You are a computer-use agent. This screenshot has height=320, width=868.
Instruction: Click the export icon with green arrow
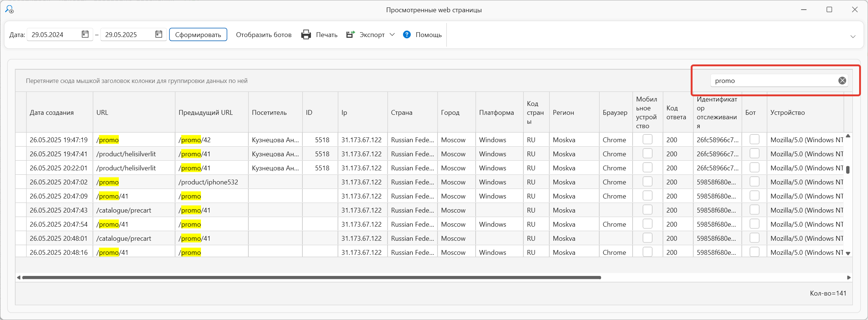[350, 34]
